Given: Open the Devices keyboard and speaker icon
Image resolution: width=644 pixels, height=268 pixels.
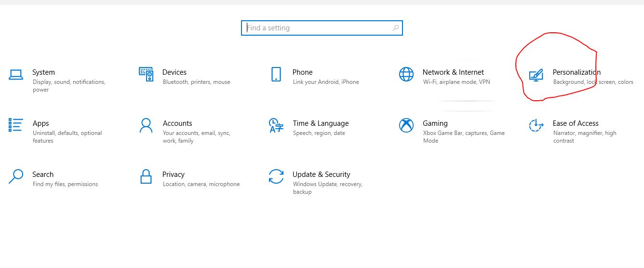Looking at the screenshot, I should click(146, 74).
